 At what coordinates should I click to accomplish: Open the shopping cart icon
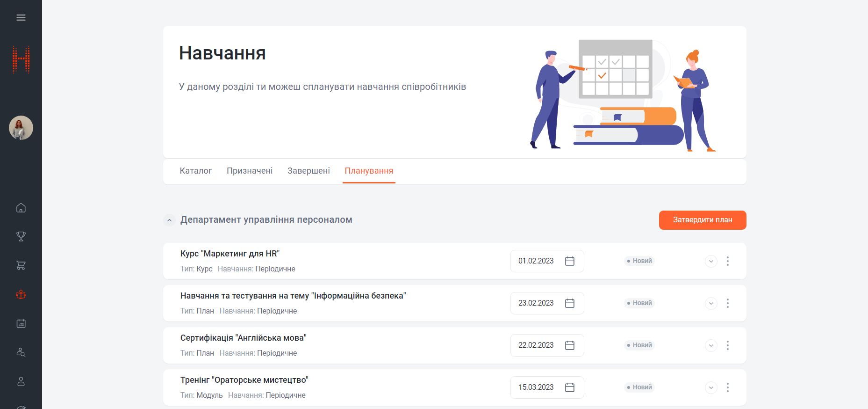21,265
